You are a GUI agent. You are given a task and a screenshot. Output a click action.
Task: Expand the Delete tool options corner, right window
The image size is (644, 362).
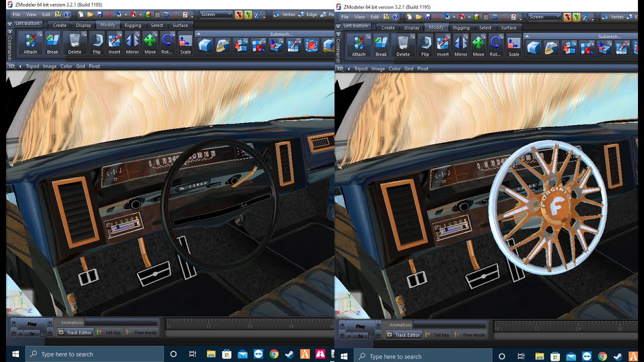(x=413, y=36)
